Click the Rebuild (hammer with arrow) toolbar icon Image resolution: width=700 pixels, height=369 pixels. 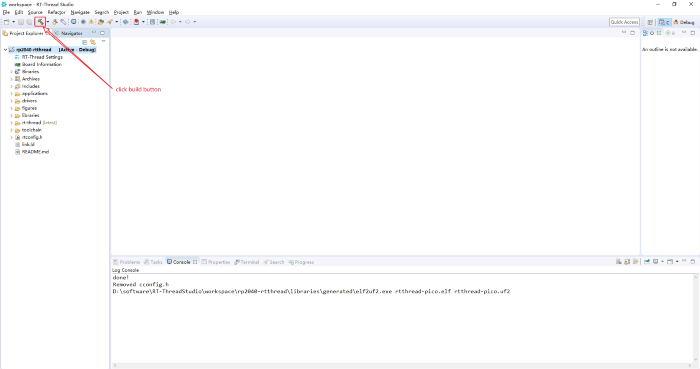point(55,22)
